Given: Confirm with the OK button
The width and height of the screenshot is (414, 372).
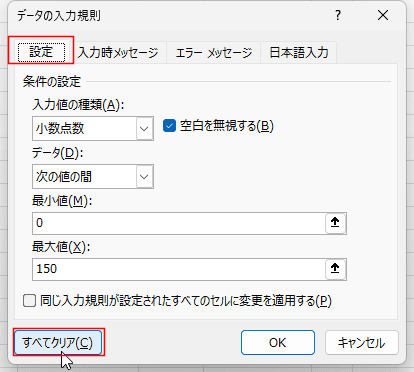Looking at the screenshot, I should tap(278, 342).
